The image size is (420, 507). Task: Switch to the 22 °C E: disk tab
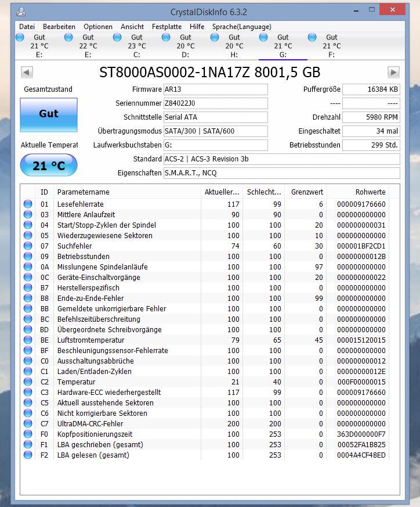click(x=88, y=46)
